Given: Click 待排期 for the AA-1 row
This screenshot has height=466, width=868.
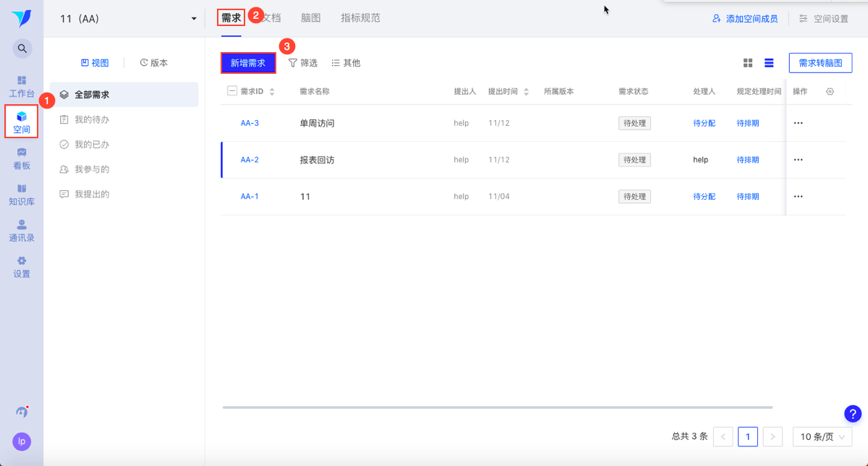Looking at the screenshot, I should coord(748,196).
